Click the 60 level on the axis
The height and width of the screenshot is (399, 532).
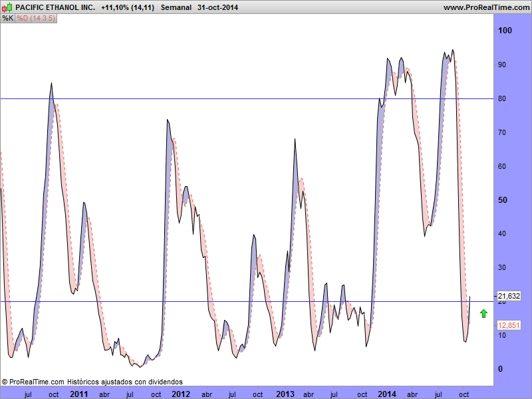[x=502, y=166]
